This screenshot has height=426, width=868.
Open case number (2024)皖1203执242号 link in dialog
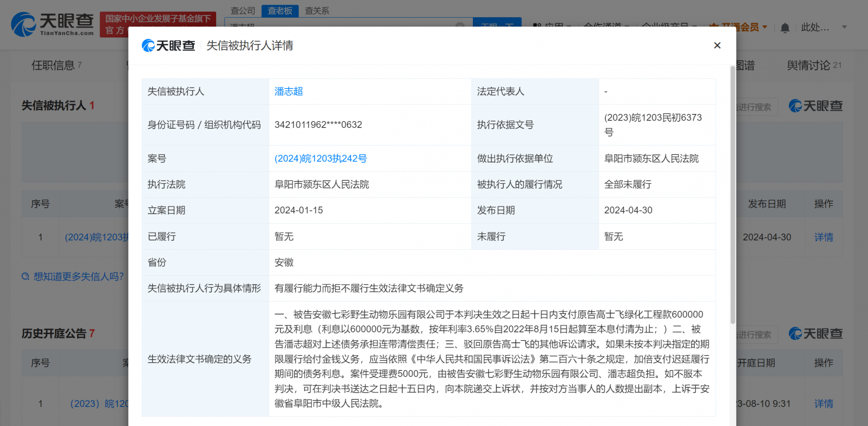[321, 159]
